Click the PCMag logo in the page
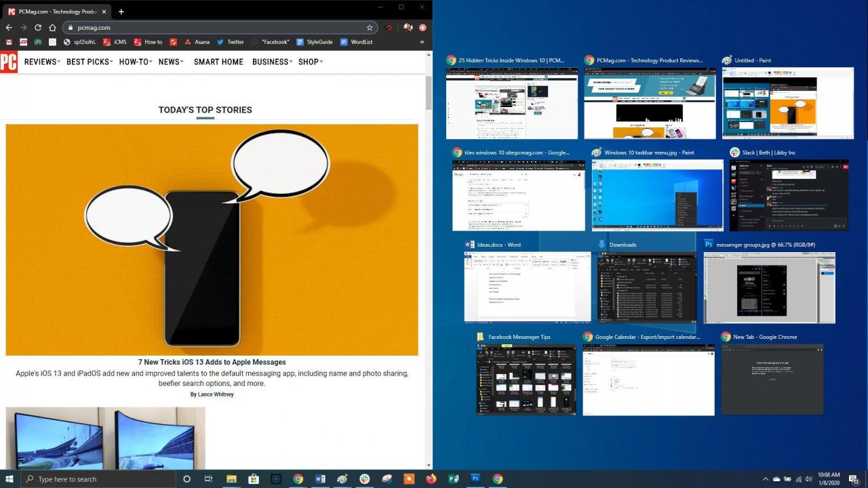 pyautogui.click(x=9, y=62)
